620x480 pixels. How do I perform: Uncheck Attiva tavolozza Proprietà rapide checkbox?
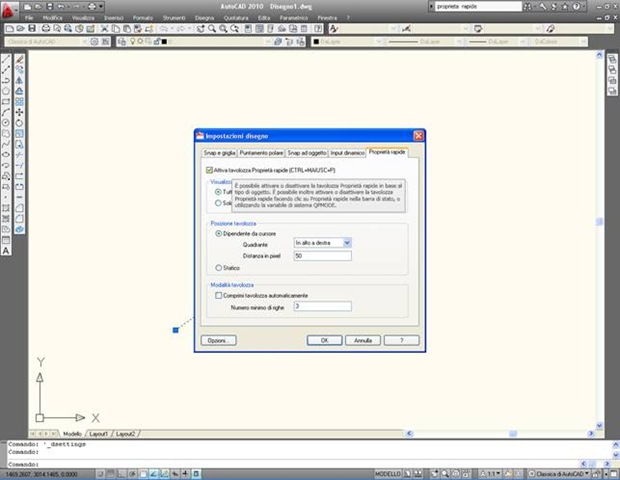207,170
